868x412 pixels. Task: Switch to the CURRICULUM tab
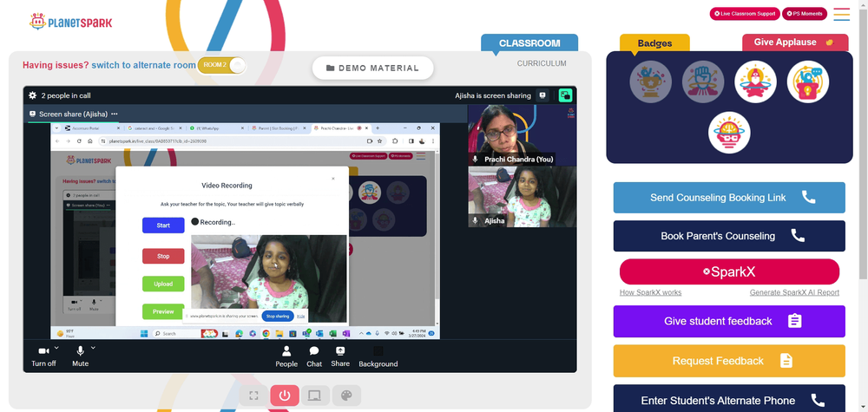tap(542, 63)
